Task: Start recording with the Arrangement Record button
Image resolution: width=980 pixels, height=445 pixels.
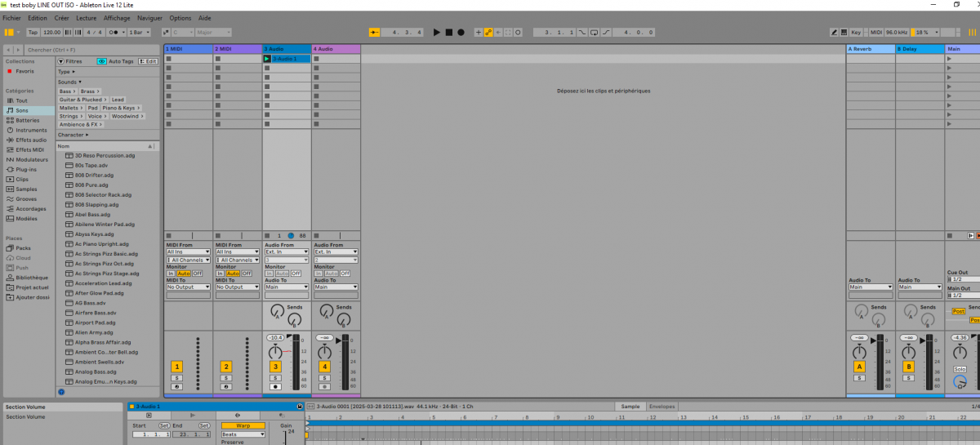Action: (x=461, y=32)
